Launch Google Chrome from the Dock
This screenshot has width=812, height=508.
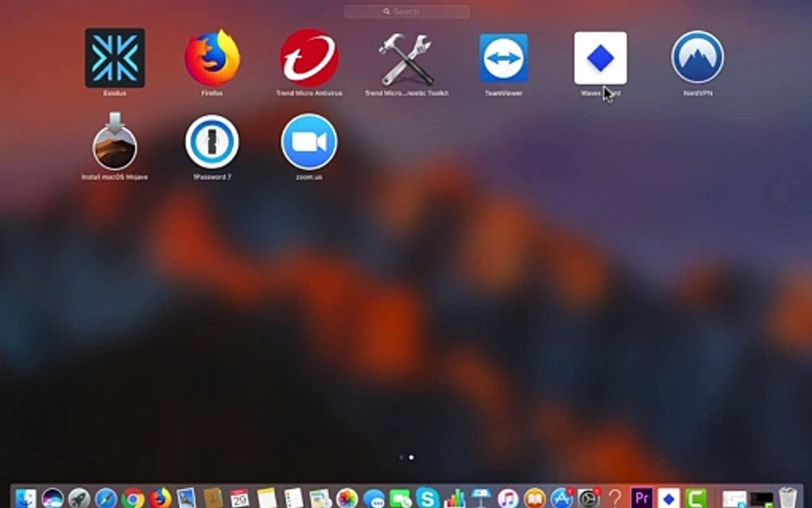[133, 498]
